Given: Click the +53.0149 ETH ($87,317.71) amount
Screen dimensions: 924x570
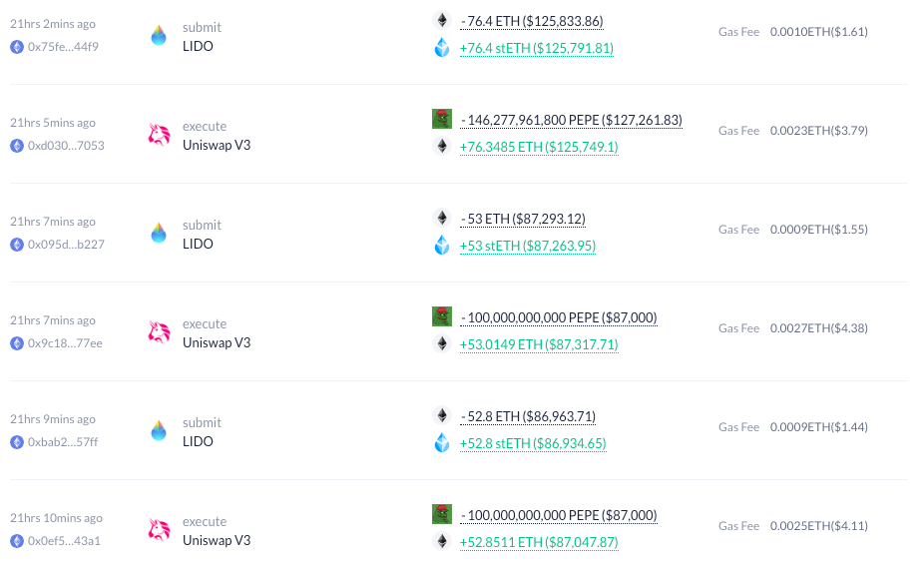Looking at the screenshot, I should point(539,344).
